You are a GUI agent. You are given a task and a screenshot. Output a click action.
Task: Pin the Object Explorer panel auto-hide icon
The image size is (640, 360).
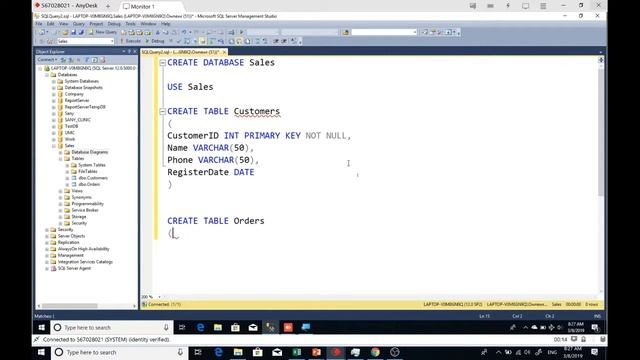pyautogui.click(x=129, y=51)
